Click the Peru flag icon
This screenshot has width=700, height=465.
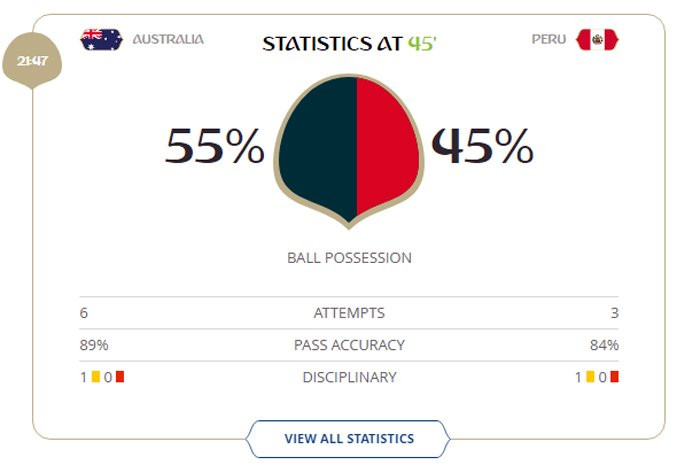pos(597,40)
